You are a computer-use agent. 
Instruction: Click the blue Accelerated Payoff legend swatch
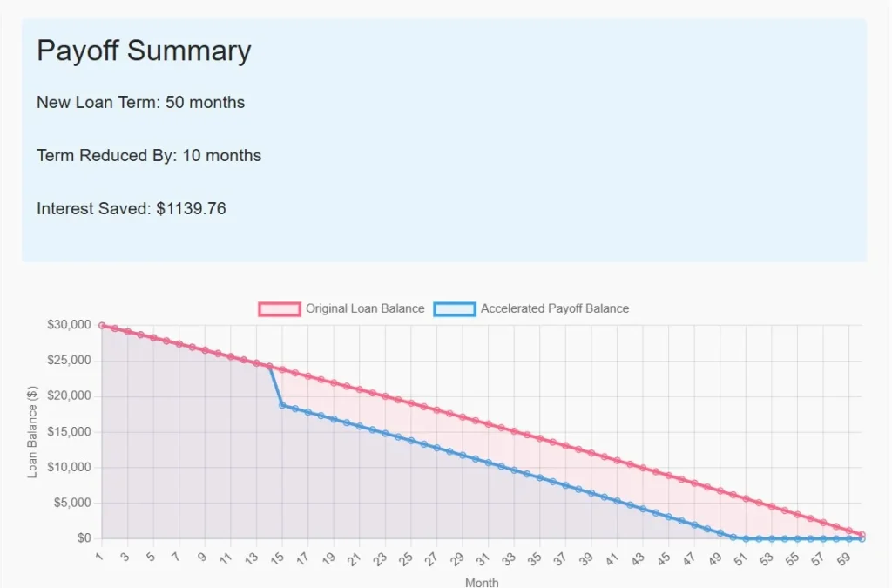point(455,308)
